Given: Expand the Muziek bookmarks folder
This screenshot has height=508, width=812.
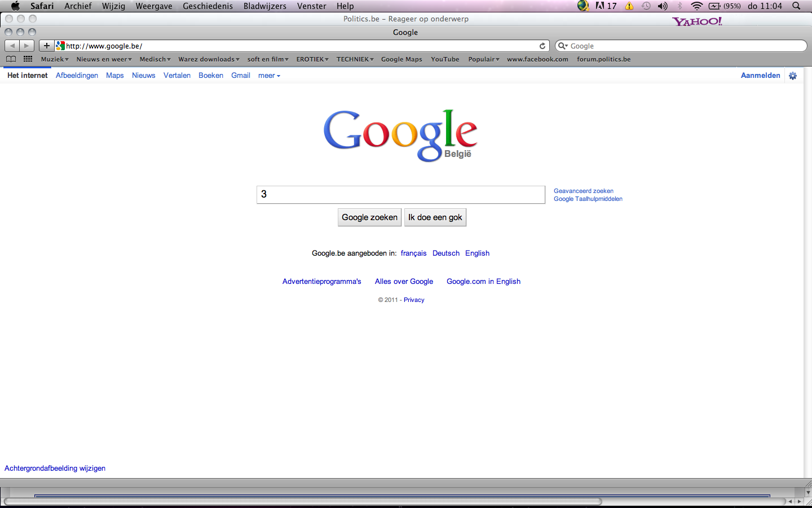Looking at the screenshot, I should point(55,59).
